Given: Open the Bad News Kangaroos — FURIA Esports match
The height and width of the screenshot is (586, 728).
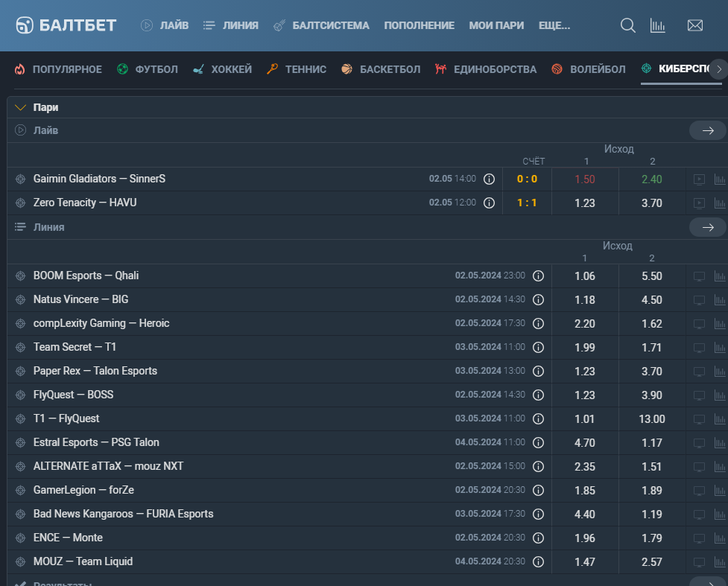Looking at the screenshot, I should click(124, 514).
